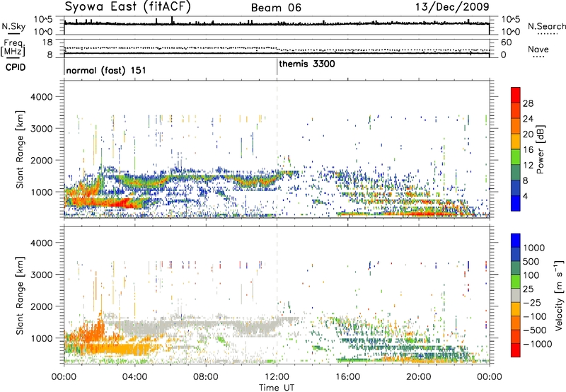Click the 'Beam 06' label
Viewport: 566px width, 392px height.
[x=276, y=8]
